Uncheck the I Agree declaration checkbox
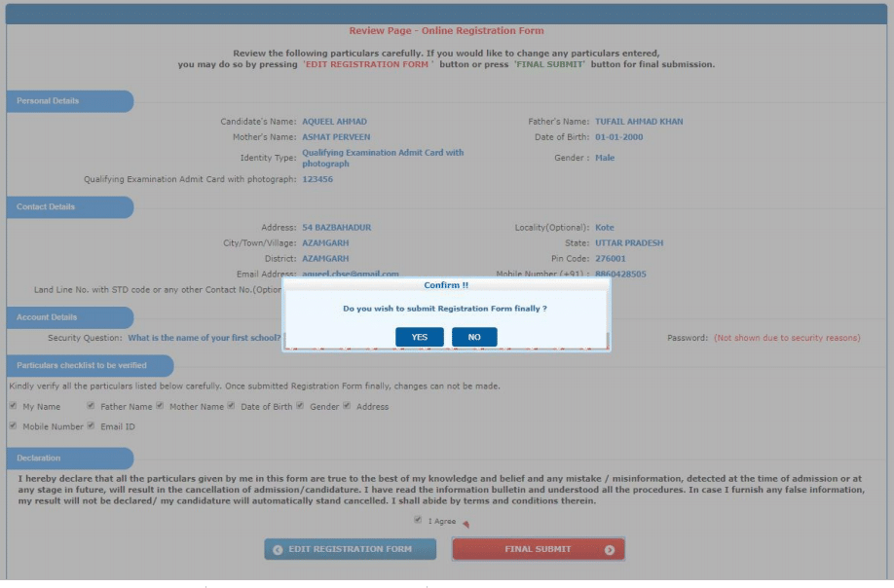Screen dimensions: 894x588 tap(418, 521)
